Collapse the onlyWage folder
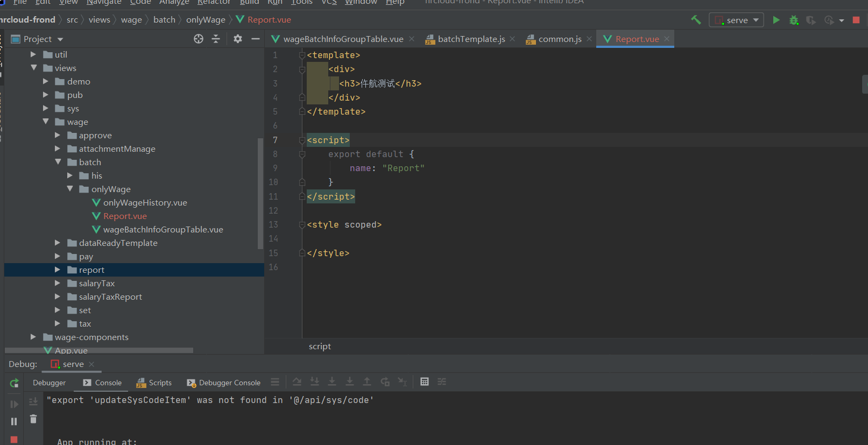Viewport: 868px width, 445px height. (70, 189)
